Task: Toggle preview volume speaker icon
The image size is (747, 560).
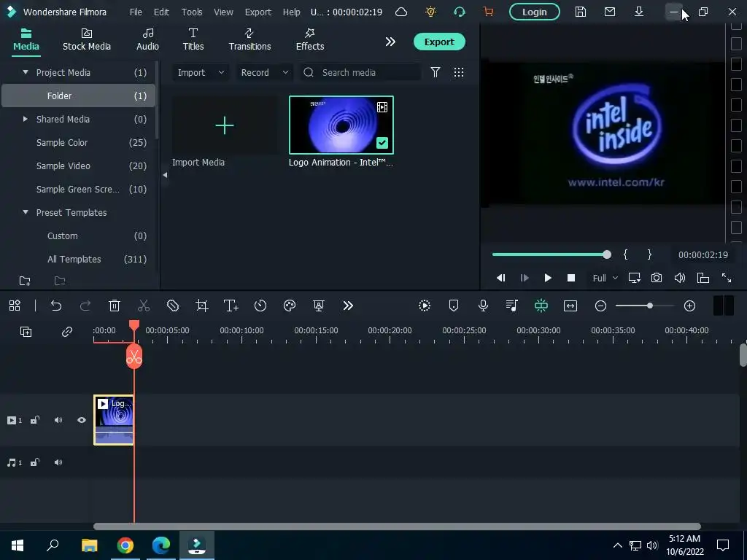Action: 680,278
